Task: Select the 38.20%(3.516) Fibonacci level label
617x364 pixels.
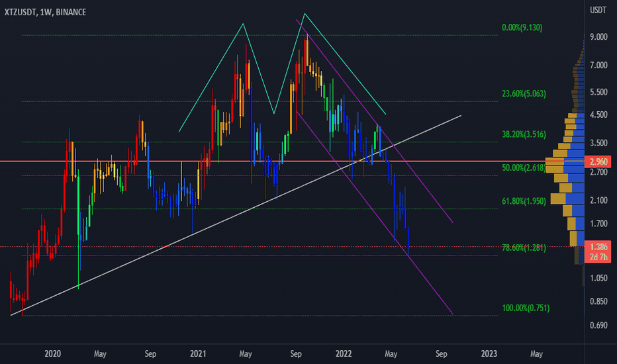Action: (524, 134)
